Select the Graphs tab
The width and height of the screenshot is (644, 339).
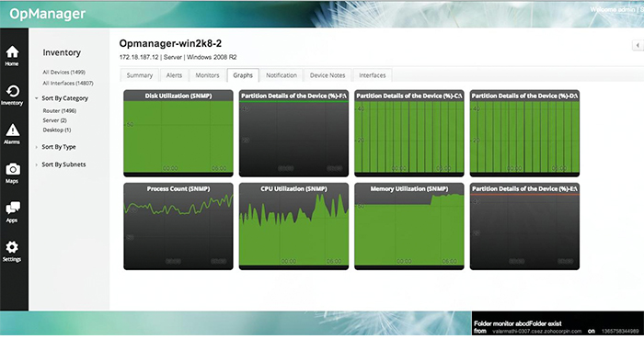click(x=243, y=75)
